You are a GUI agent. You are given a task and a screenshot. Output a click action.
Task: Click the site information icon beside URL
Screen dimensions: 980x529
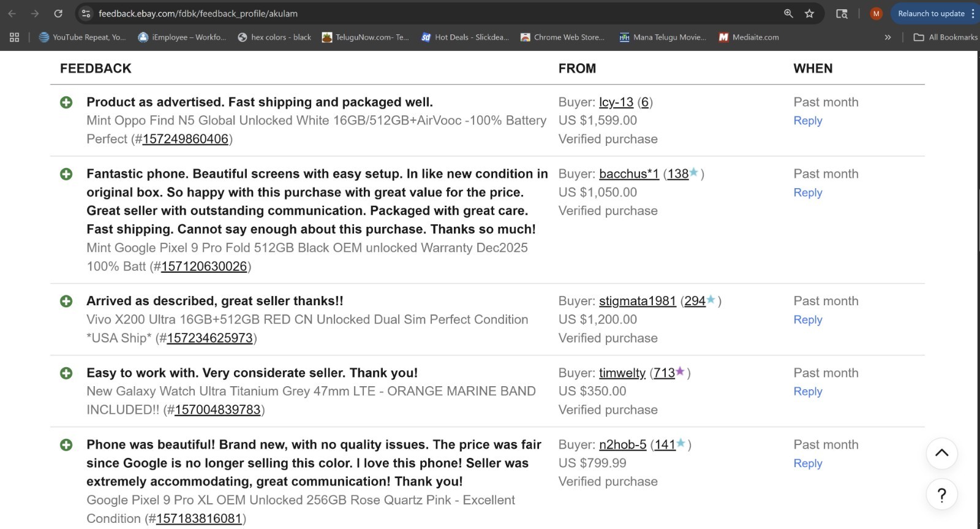click(x=86, y=13)
